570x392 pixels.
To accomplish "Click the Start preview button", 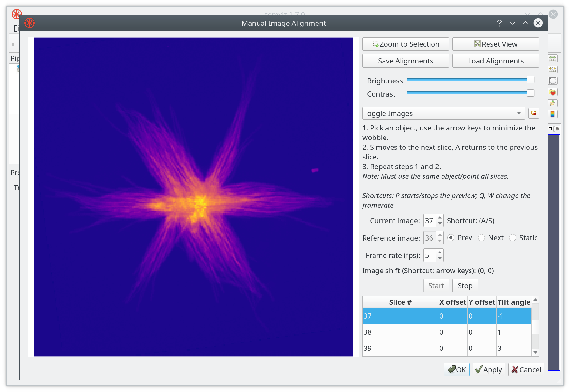I will coord(436,286).
